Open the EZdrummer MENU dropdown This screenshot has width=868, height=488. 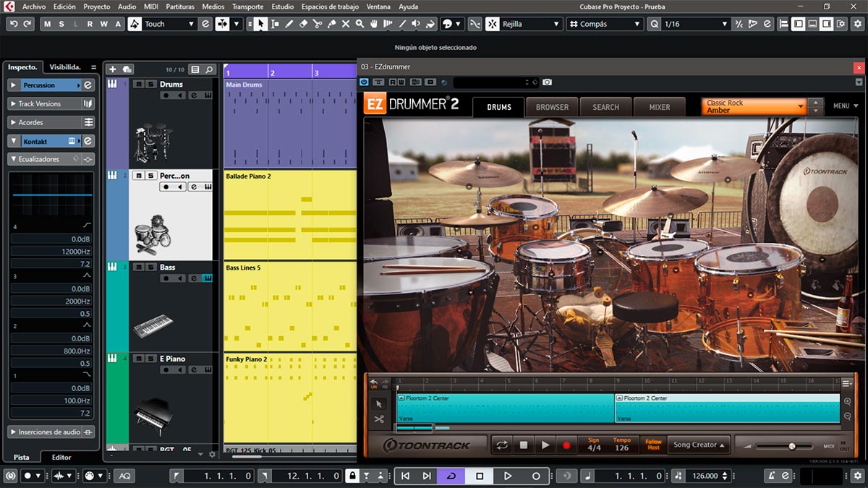(845, 106)
